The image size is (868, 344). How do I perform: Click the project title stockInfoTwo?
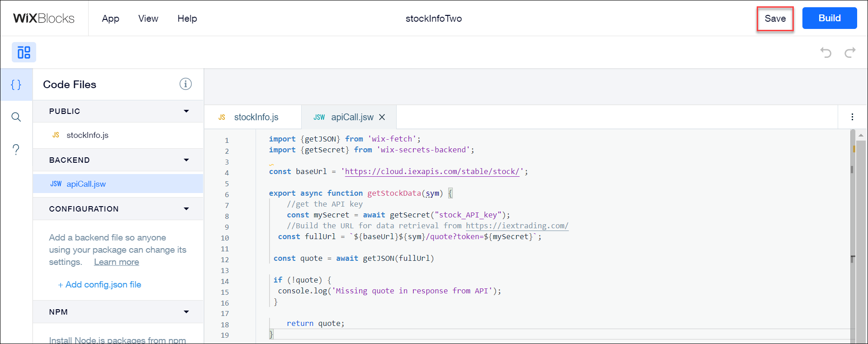click(433, 19)
